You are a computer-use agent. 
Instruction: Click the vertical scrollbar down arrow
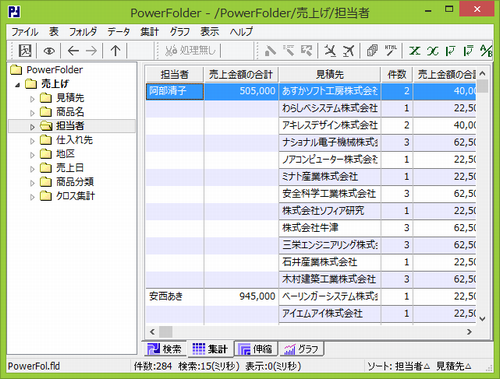tap(482, 319)
